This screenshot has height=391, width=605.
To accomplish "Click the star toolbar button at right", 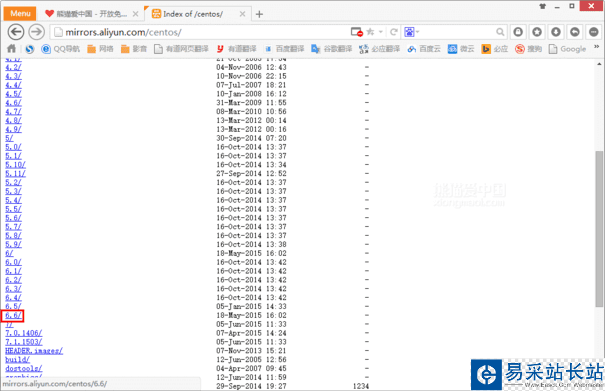I will click(x=537, y=32).
